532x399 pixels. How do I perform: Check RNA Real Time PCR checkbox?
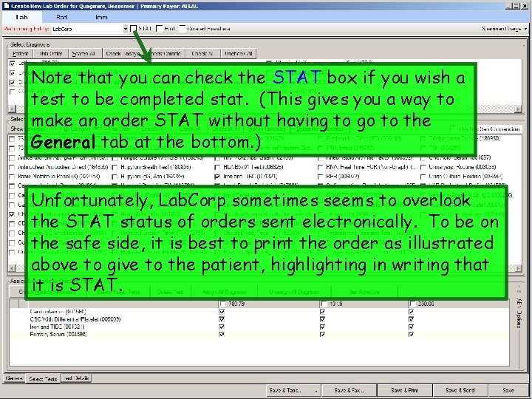click(320, 167)
